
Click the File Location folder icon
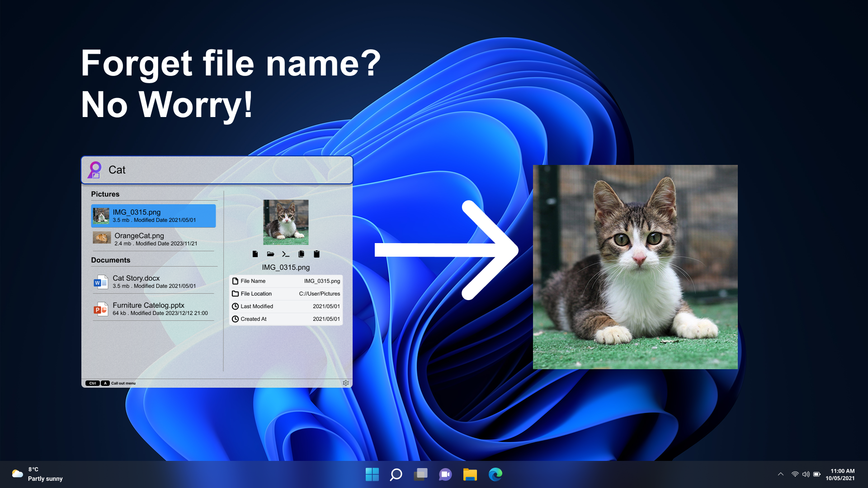coord(236,293)
